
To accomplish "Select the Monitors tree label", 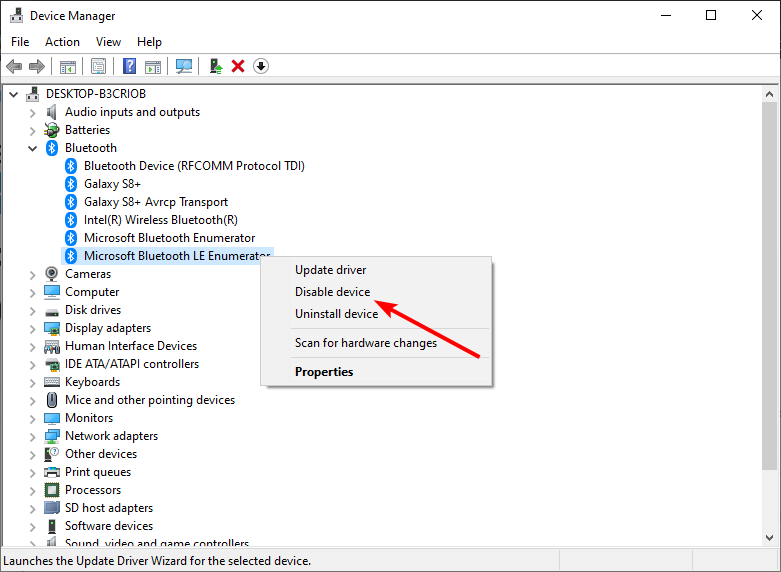I will coord(89,418).
